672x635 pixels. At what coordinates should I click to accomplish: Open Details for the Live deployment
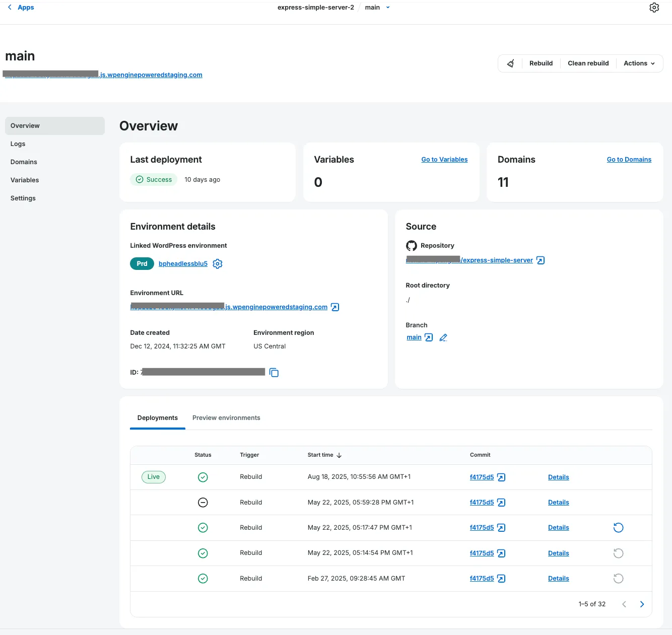click(x=558, y=477)
